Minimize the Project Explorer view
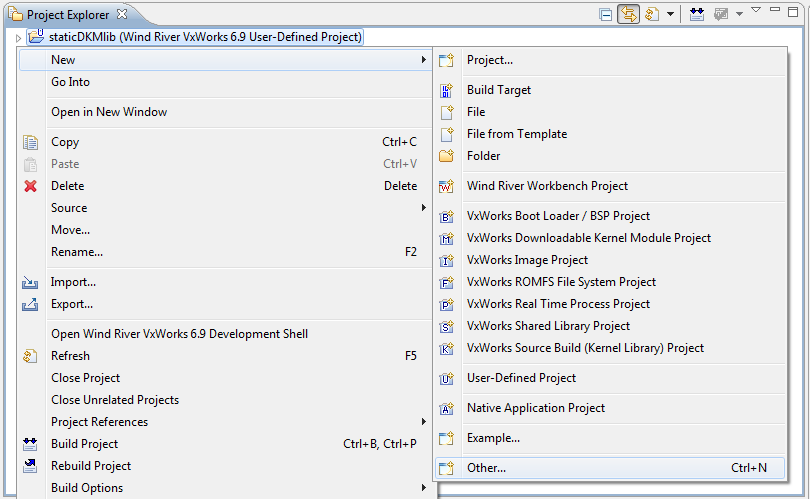This screenshot has width=810, height=499. (774, 9)
